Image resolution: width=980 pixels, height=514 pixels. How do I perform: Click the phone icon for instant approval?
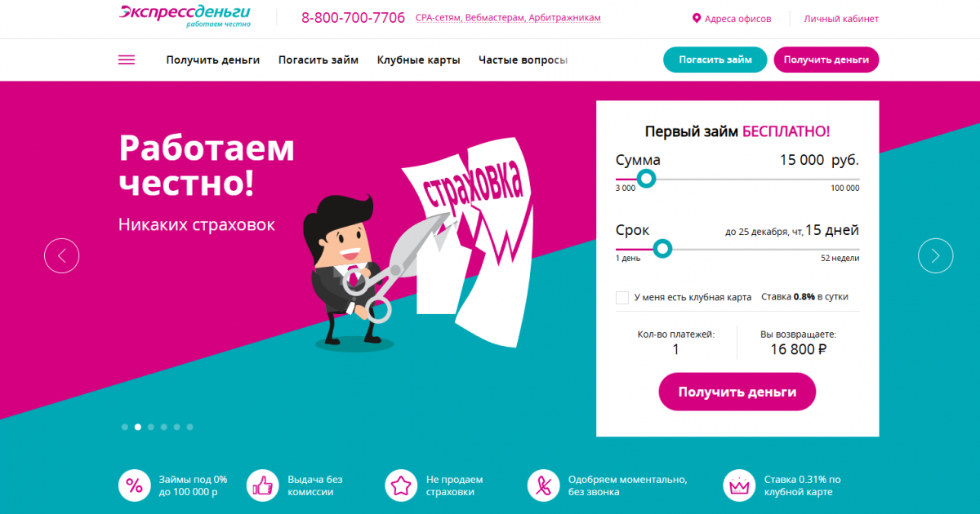click(543, 485)
